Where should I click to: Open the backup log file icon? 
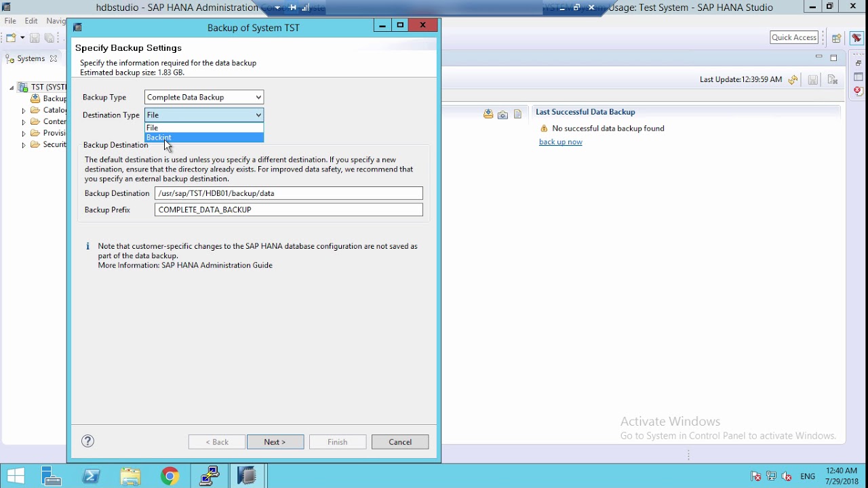(517, 115)
